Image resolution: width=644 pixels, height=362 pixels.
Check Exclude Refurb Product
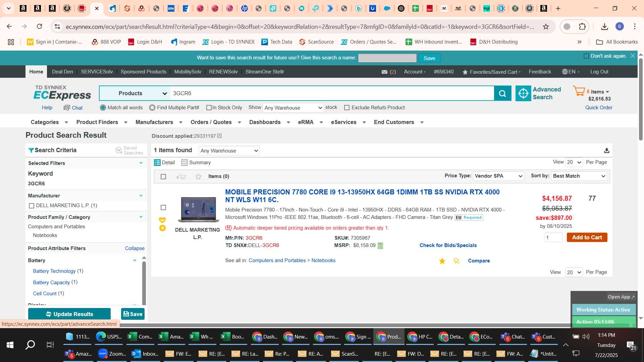[x=347, y=108]
